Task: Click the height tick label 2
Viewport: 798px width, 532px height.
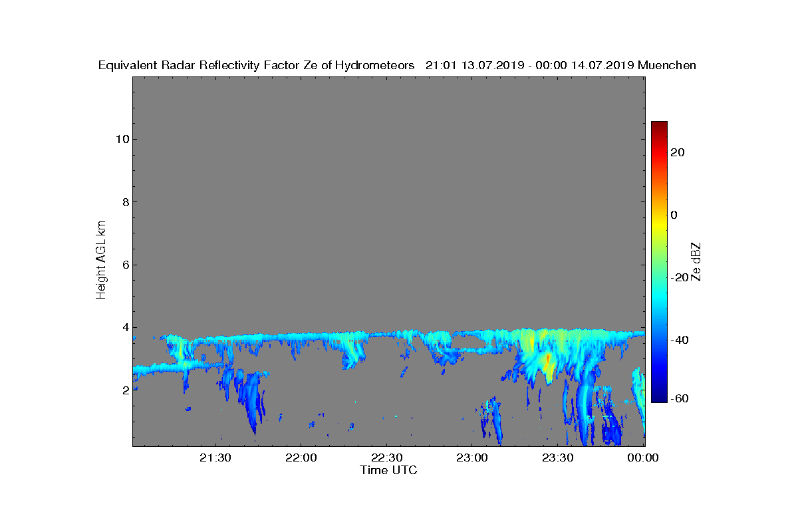Action: click(124, 390)
